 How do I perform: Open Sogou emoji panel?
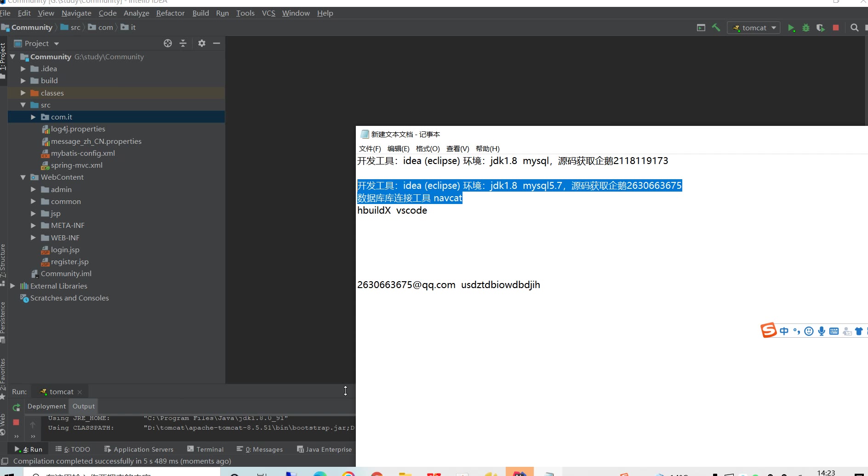click(x=809, y=331)
